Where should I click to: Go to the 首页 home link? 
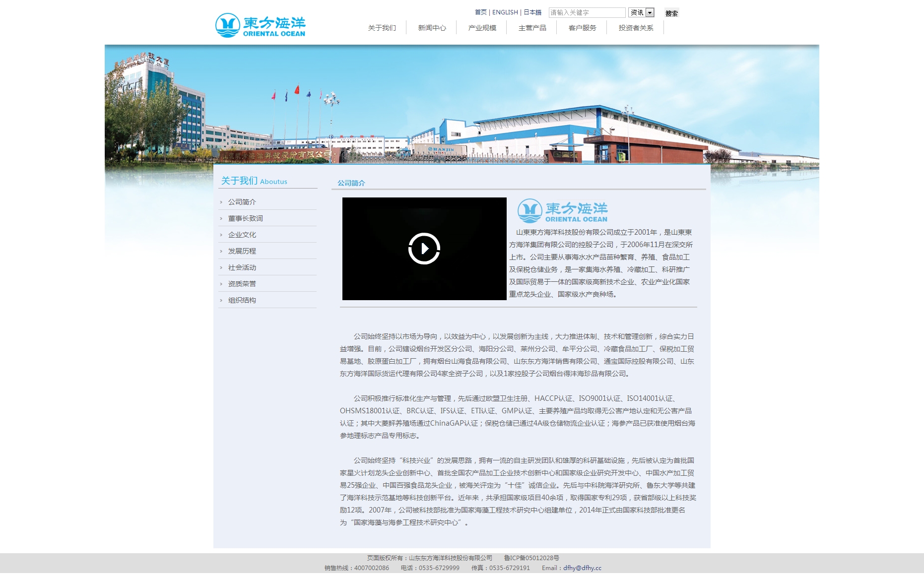point(480,12)
